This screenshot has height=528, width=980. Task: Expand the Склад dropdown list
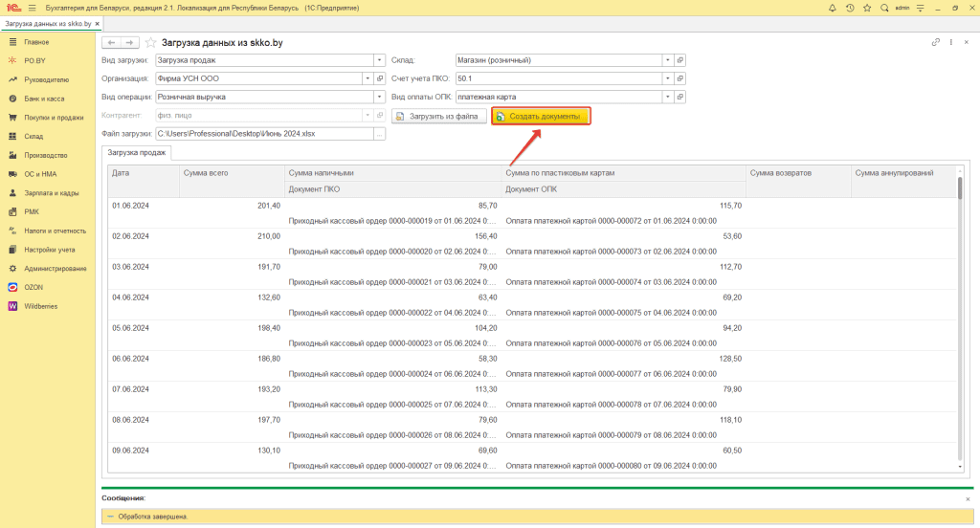[668, 60]
